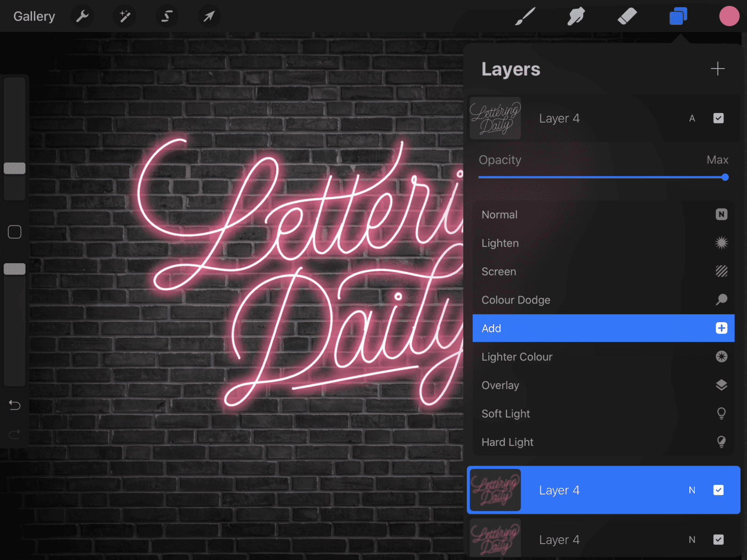Click the layer Opacity slider handle
747x560 pixels.
pos(725,177)
